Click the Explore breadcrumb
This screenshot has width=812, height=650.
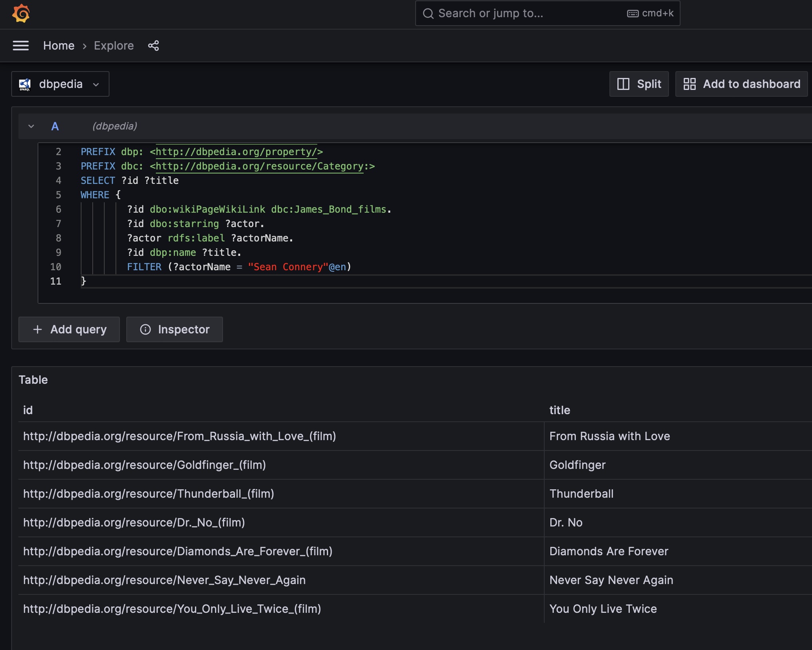point(114,46)
